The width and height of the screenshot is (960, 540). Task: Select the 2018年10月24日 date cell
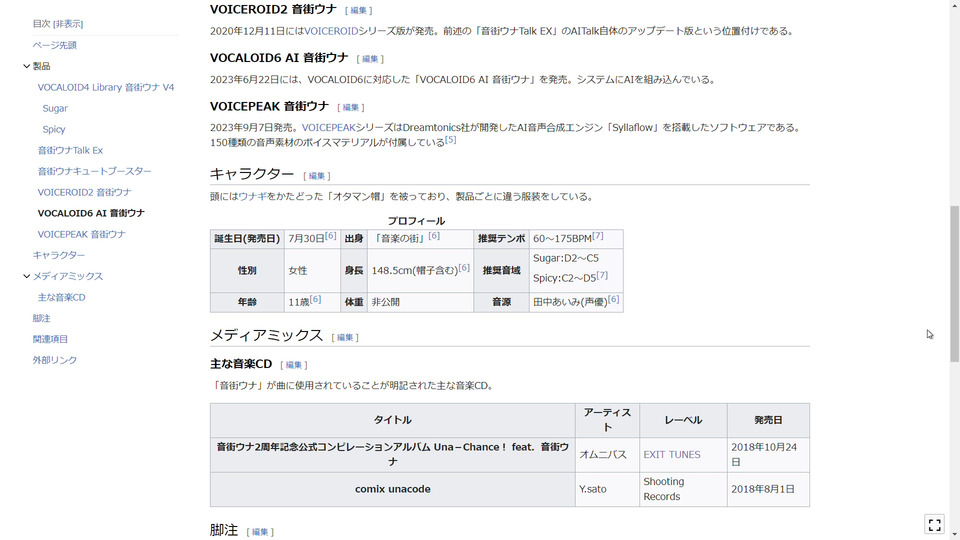point(768,455)
